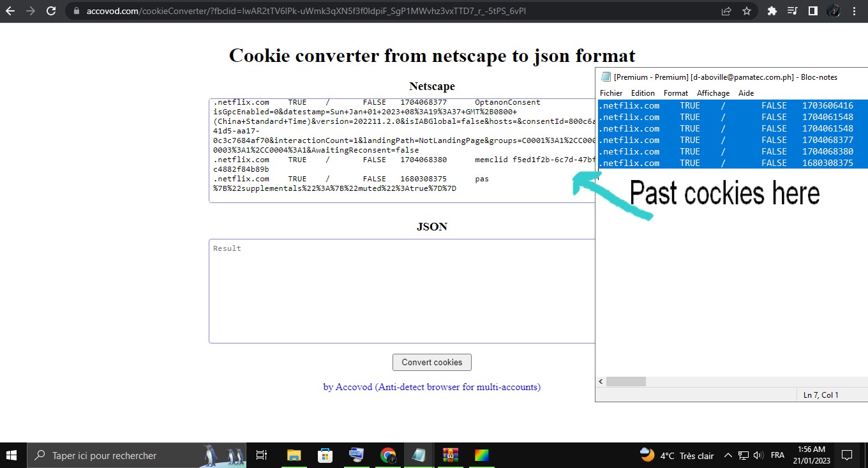The width and height of the screenshot is (868, 468).
Task: Toggle the browser side panel icon
Action: tap(812, 11)
